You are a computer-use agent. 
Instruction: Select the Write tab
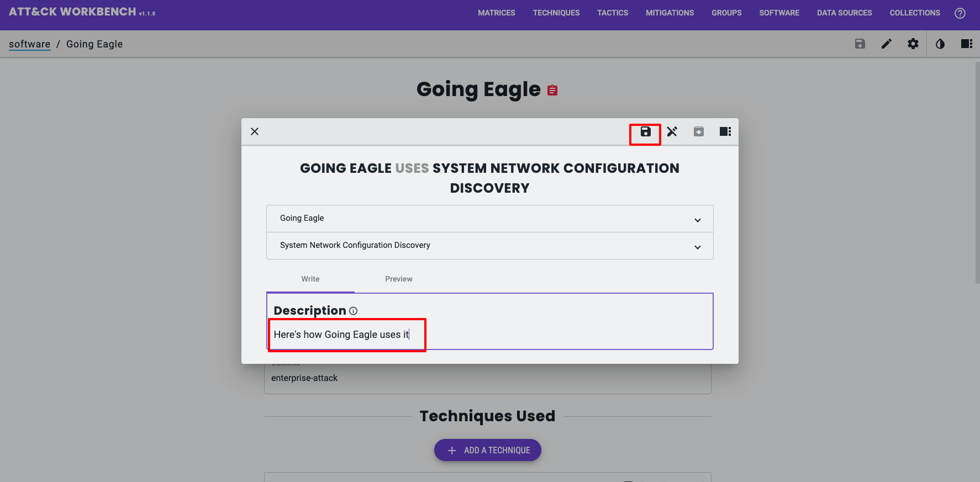tap(310, 279)
